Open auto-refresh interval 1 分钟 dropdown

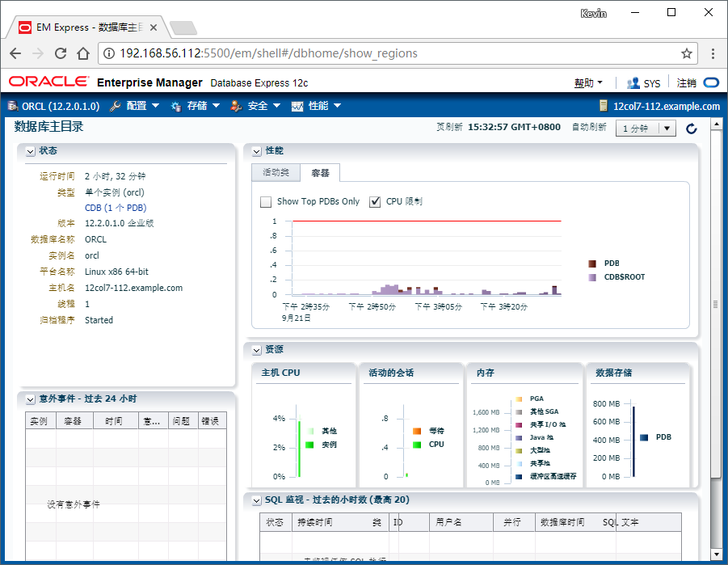pyautogui.click(x=646, y=129)
